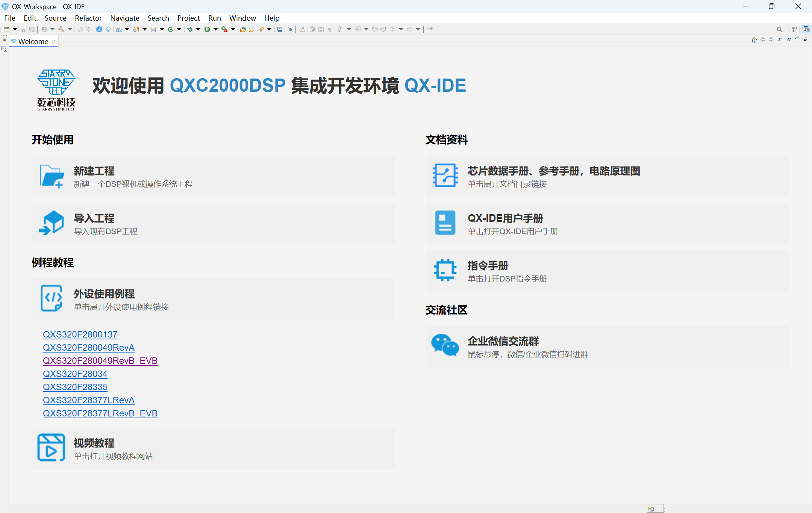This screenshot has height=513, width=812.
Task: Click the 企业微信交流群 WeChat group card
Action: tap(607, 347)
